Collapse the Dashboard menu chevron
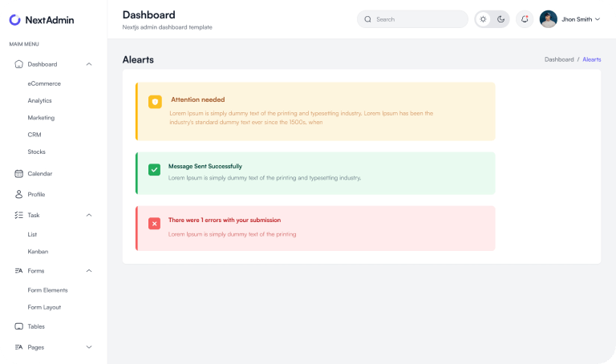The image size is (616, 364). tap(88, 64)
